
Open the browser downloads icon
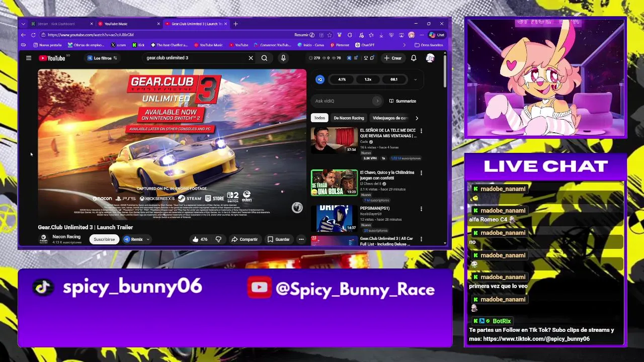(381, 35)
